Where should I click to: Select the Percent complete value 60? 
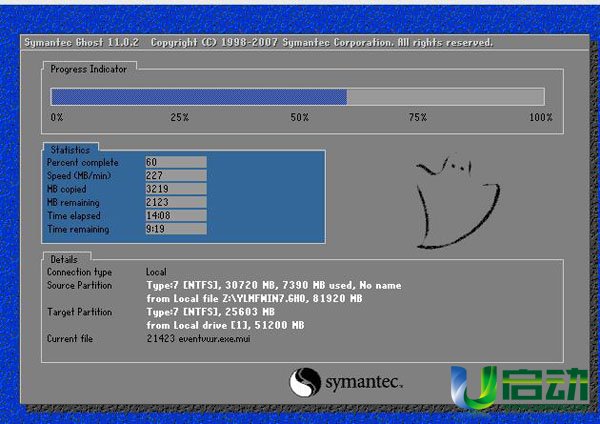[x=176, y=162]
